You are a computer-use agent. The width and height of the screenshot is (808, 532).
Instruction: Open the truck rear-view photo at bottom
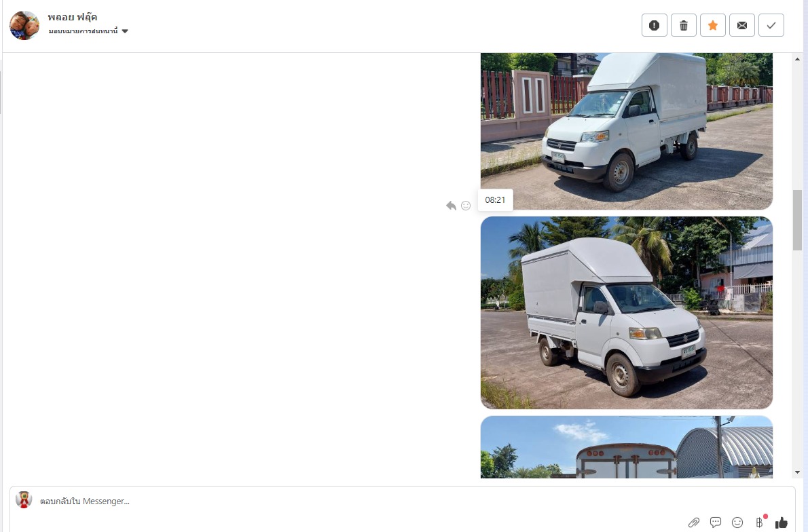pyautogui.click(x=627, y=447)
